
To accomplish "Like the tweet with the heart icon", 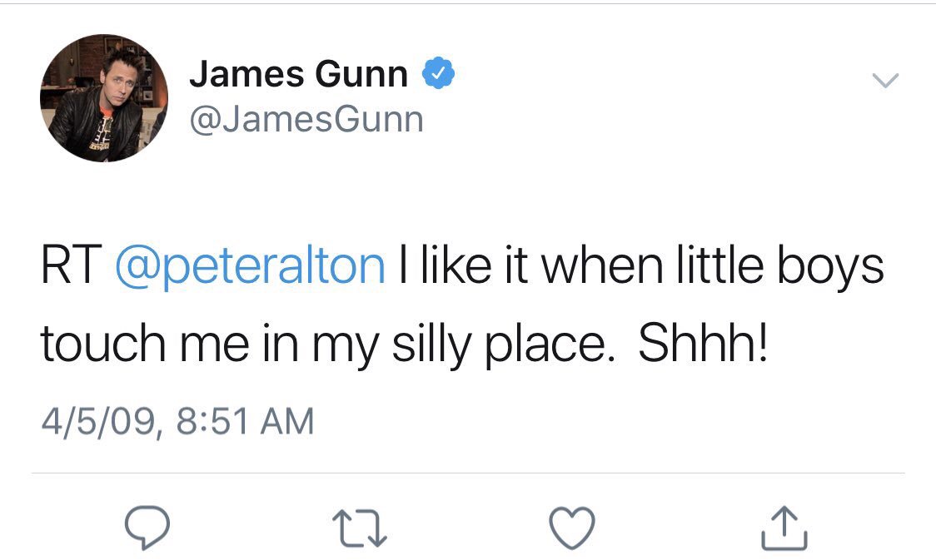I will [572, 528].
